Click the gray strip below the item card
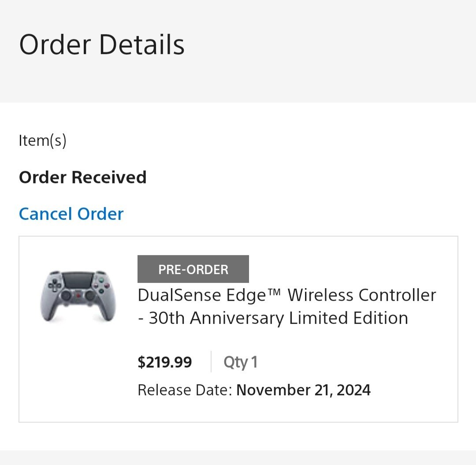The image size is (476, 465). 238,458
